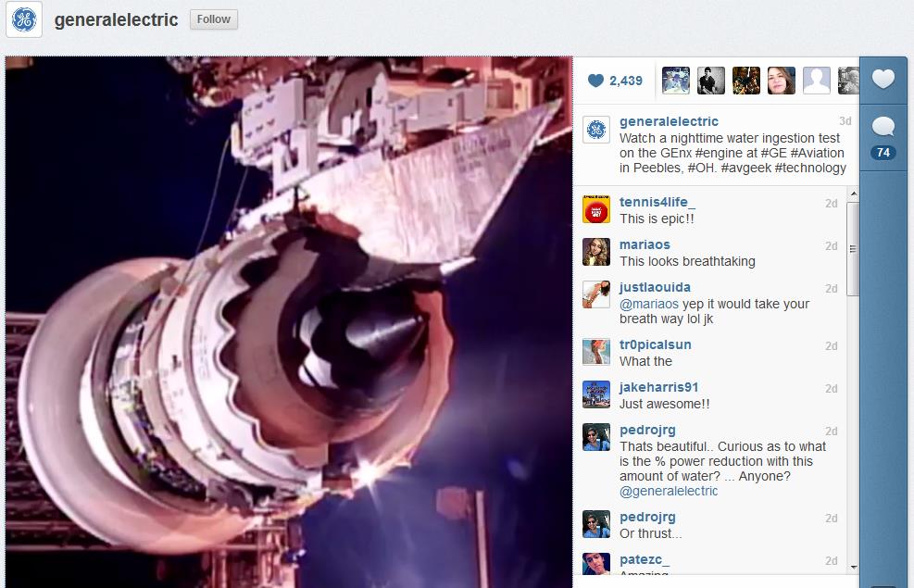The width and height of the screenshot is (914, 588).
Task: Open comments via the speech bubble icon
Action: [883, 126]
